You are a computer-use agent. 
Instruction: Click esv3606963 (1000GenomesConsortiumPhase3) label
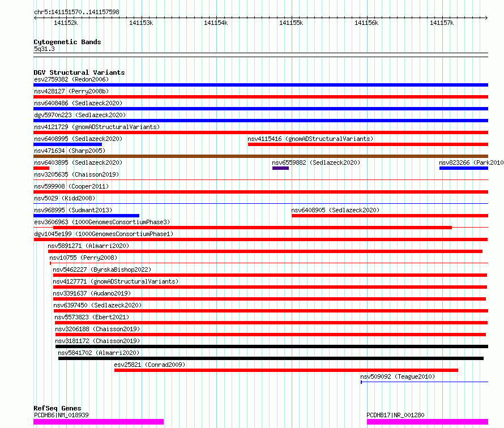coord(102,222)
